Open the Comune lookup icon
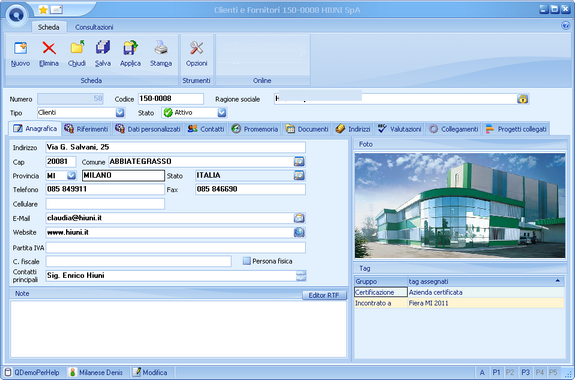Screen dimensions: 575x380 [299, 161]
